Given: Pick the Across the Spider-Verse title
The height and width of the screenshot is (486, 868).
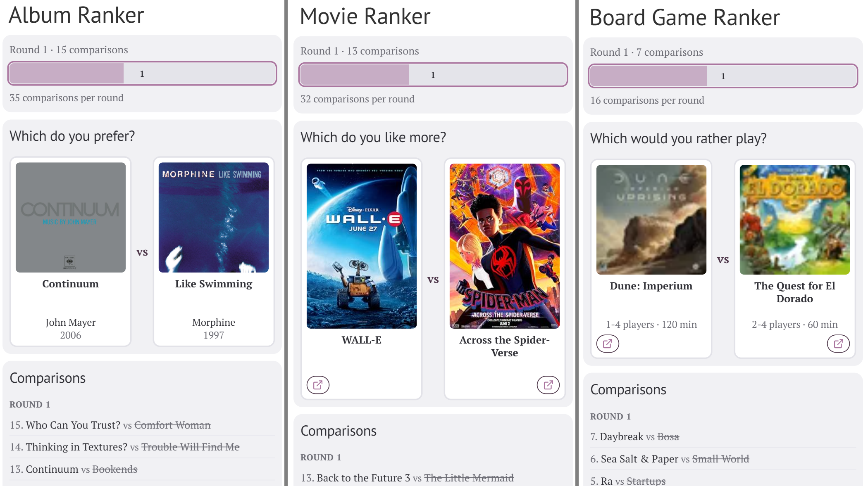Looking at the screenshot, I should pyautogui.click(x=505, y=346).
